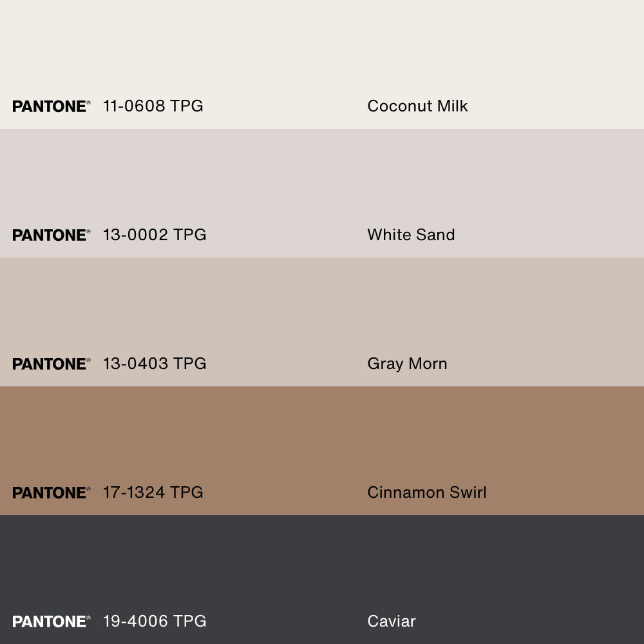This screenshot has height=644, width=644.
Task: Select the 13-0403 TPG code text
Action: [x=155, y=364]
